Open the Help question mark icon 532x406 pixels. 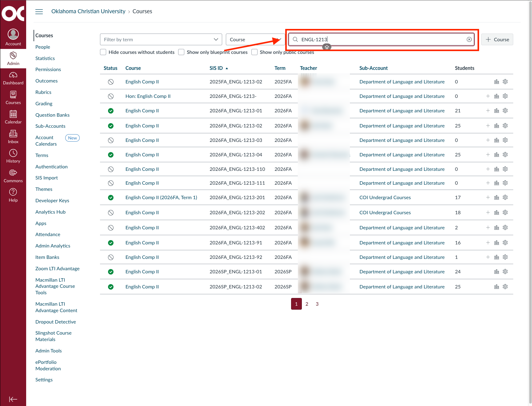13,195
